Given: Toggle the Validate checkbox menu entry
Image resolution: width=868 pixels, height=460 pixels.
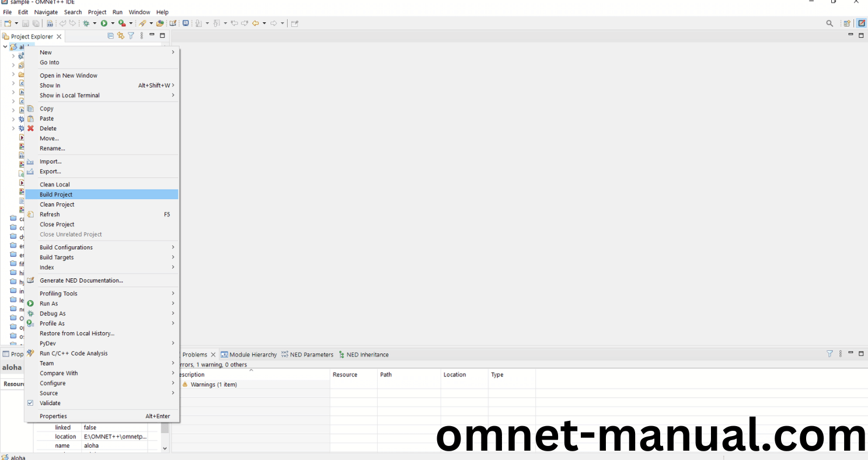Looking at the screenshot, I should click(x=50, y=403).
